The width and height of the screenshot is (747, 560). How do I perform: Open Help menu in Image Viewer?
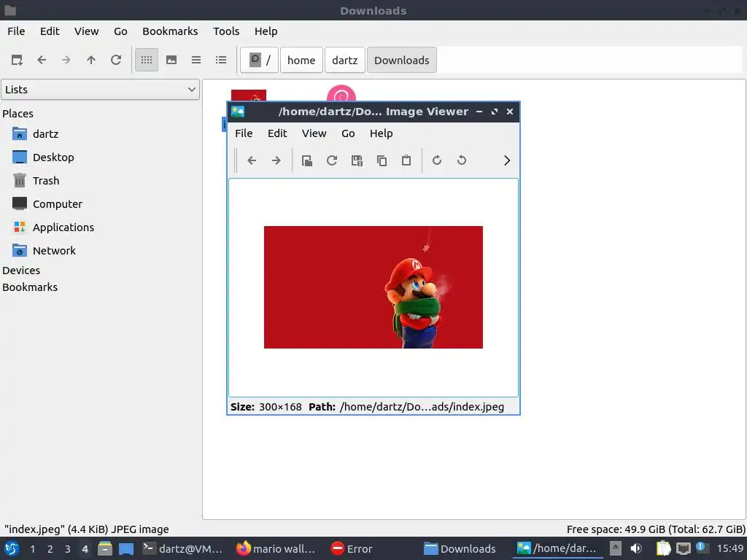tap(381, 133)
